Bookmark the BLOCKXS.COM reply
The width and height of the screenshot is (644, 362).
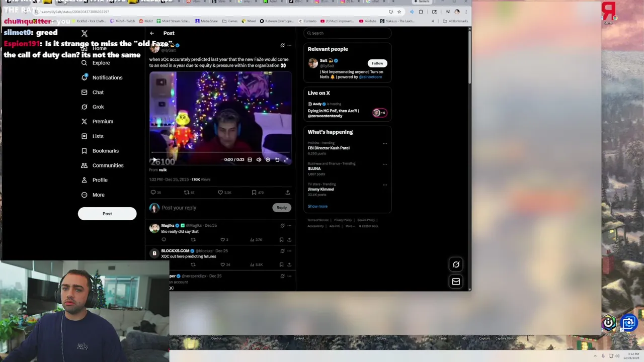281,264
